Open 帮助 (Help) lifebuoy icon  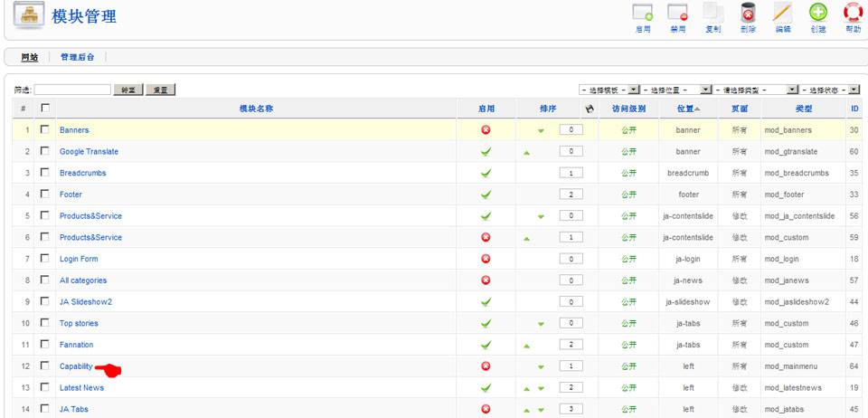point(853,12)
